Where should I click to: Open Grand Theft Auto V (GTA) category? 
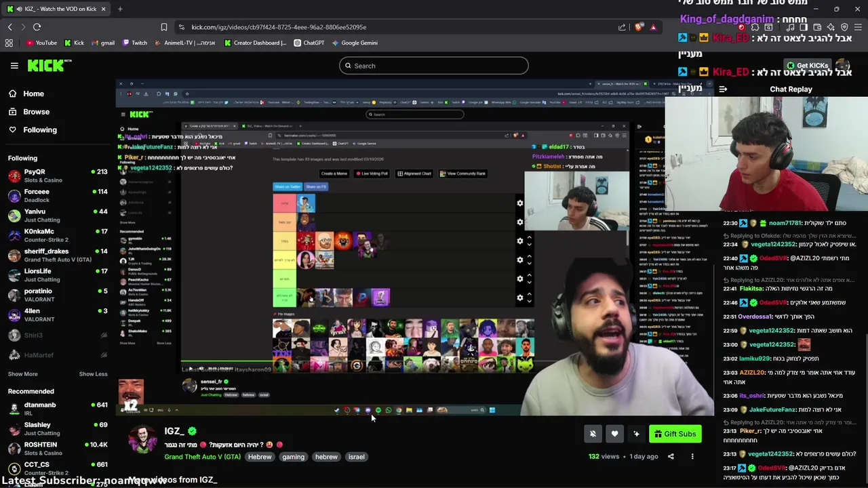[202, 457]
